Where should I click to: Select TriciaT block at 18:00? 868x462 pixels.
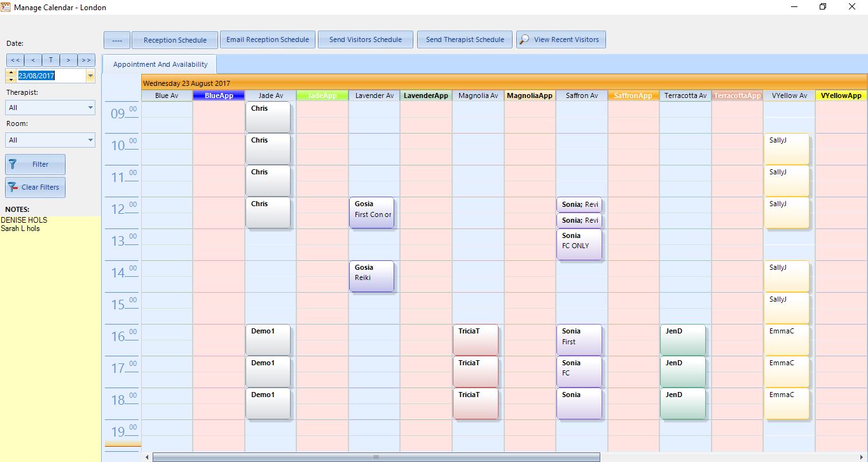pos(476,403)
